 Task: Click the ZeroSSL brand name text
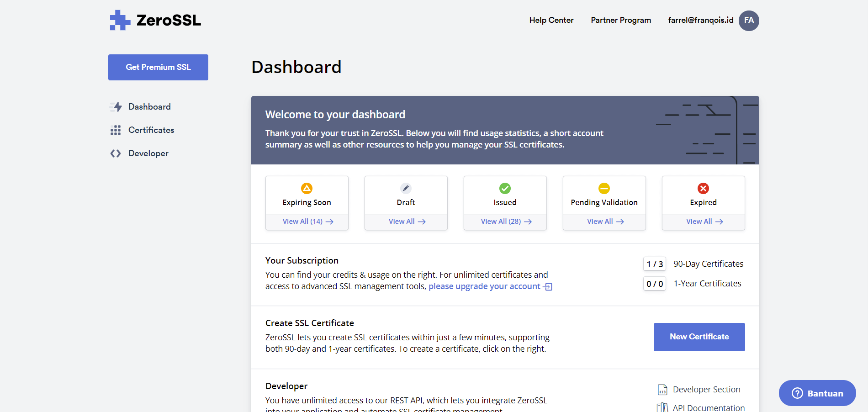169,21
